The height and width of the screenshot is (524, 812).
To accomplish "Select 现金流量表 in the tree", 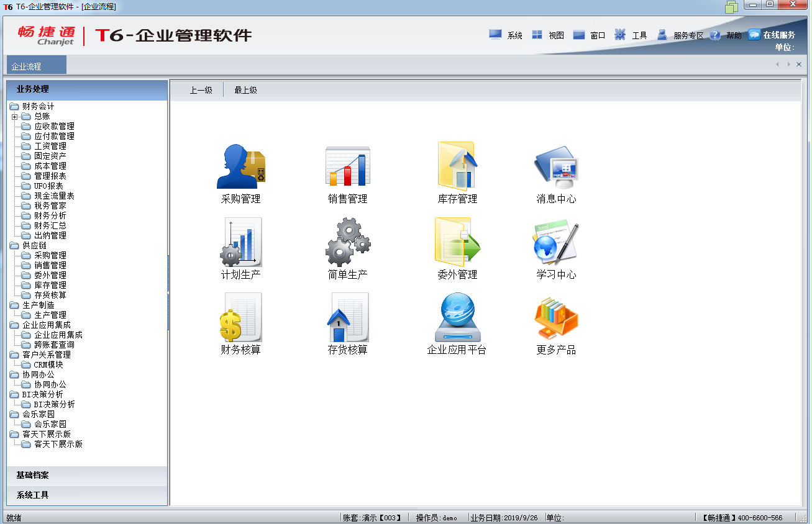I will tap(54, 196).
